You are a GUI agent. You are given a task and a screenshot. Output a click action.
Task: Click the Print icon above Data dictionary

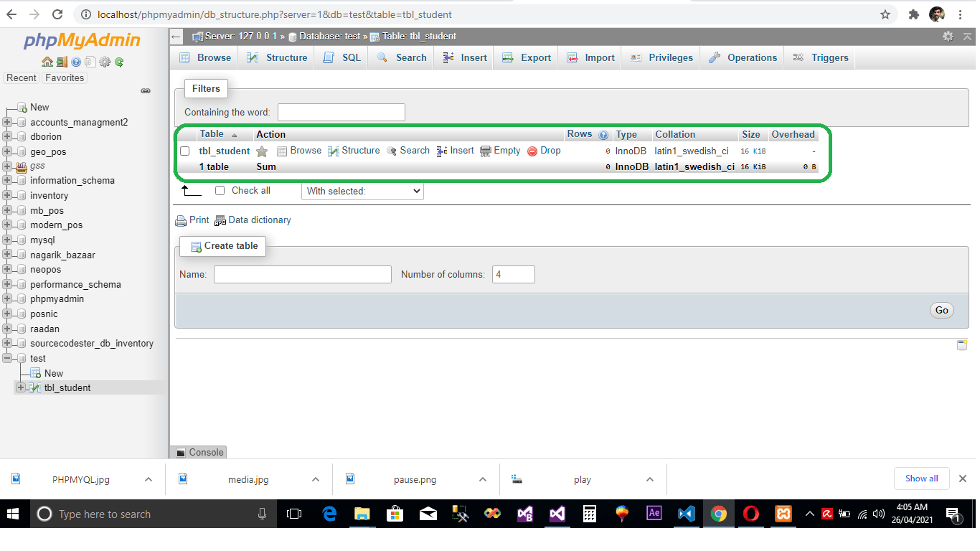tap(181, 220)
